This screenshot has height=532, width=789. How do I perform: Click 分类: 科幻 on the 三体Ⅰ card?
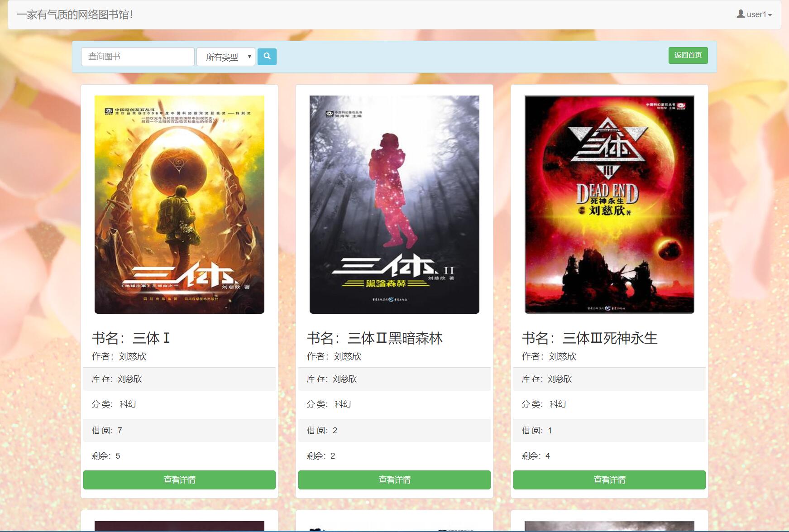tap(114, 404)
